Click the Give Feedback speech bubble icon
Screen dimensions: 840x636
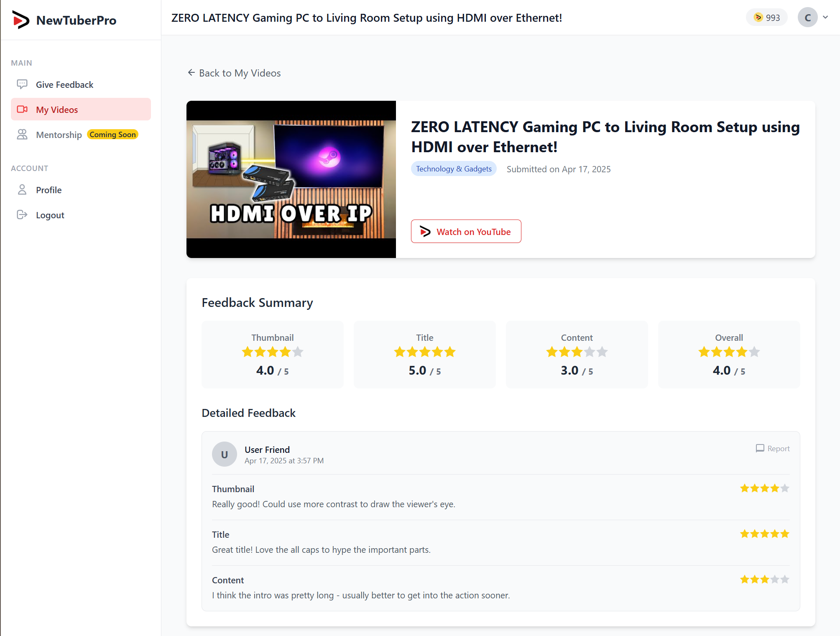(x=22, y=84)
